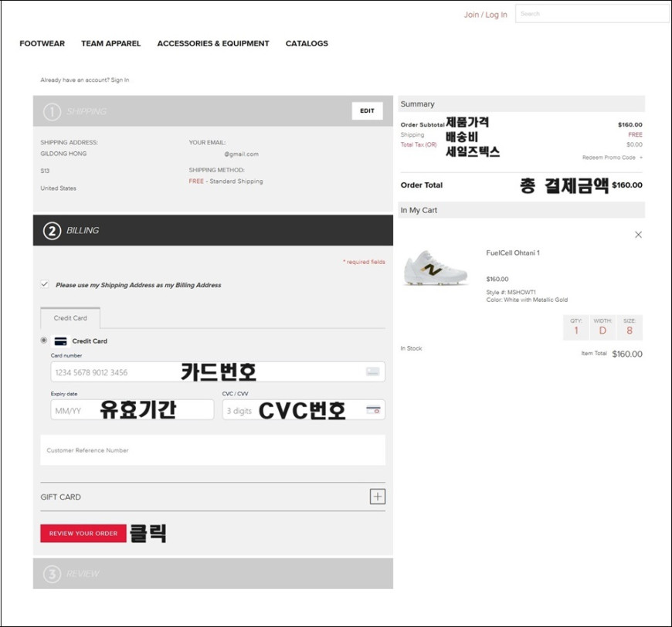Screen dimensions: 672x627
Task: Open the Team Apparel menu
Action: (x=111, y=43)
